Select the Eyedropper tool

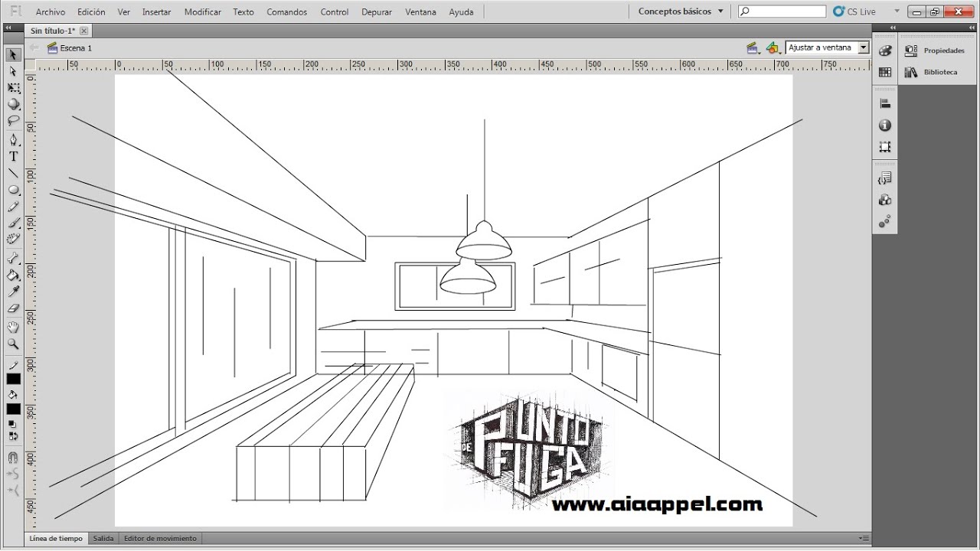point(13,292)
